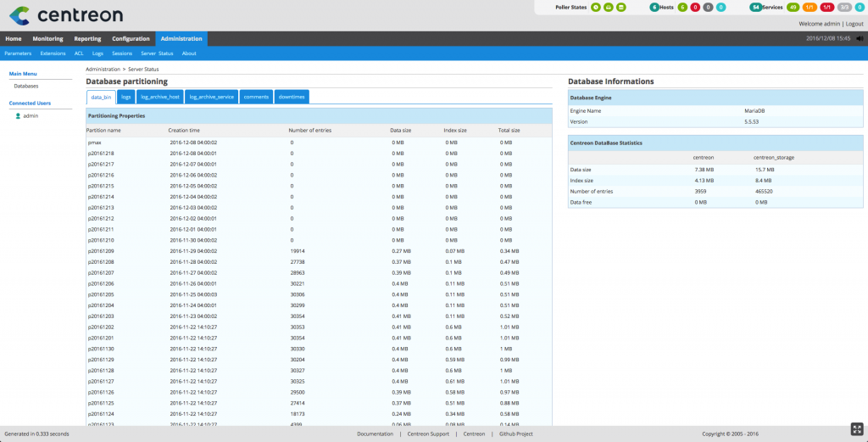
Task: Click the green hosts up badge
Action: (682, 7)
